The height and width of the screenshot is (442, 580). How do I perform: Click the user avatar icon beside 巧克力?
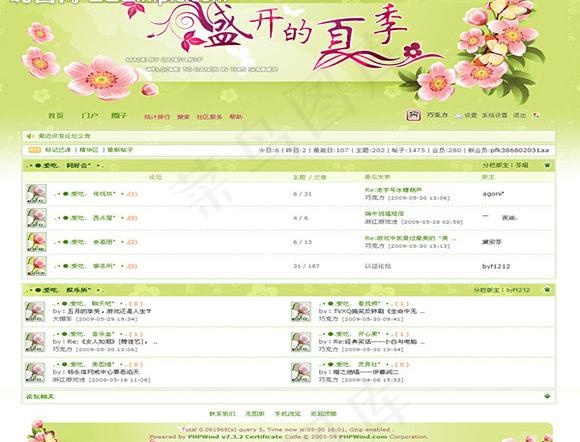tap(414, 115)
